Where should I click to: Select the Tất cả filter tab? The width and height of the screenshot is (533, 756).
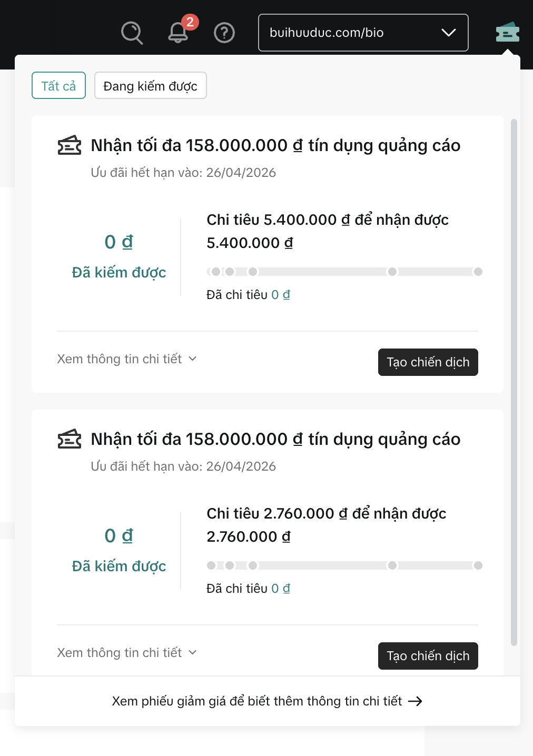click(x=58, y=85)
